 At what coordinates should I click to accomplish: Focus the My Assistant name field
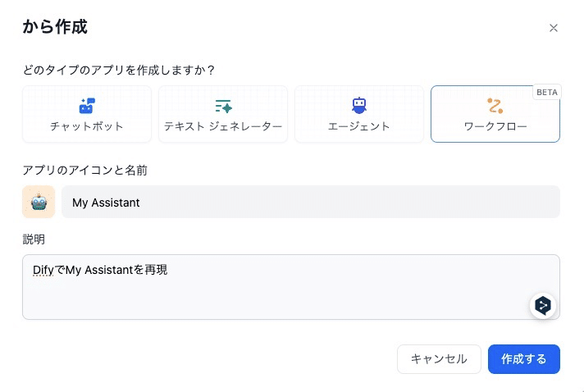[x=311, y=202]
